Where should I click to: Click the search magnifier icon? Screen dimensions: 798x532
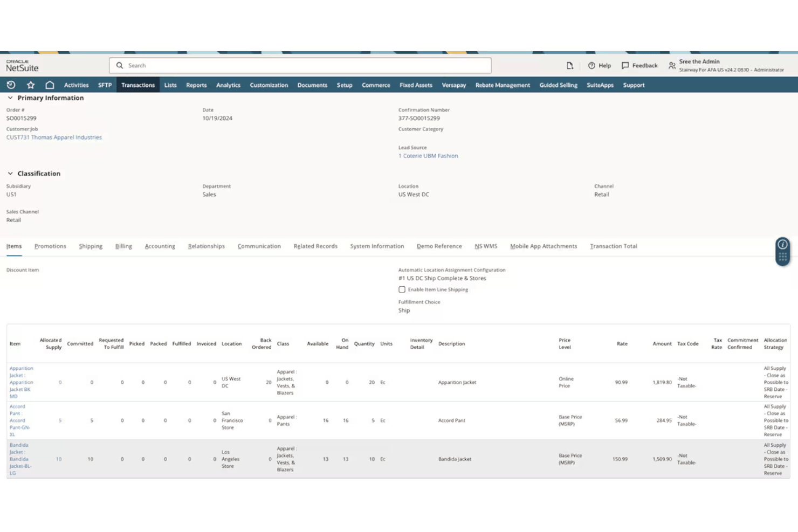pos(120,65)
